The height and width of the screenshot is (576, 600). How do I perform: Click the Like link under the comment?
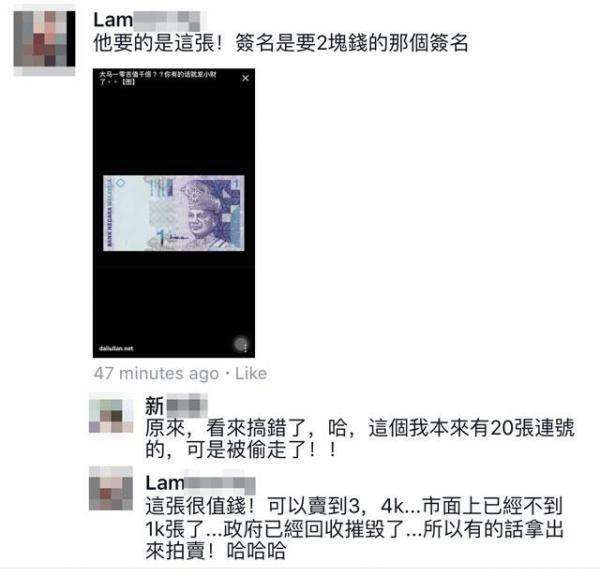tap(251, 374)
